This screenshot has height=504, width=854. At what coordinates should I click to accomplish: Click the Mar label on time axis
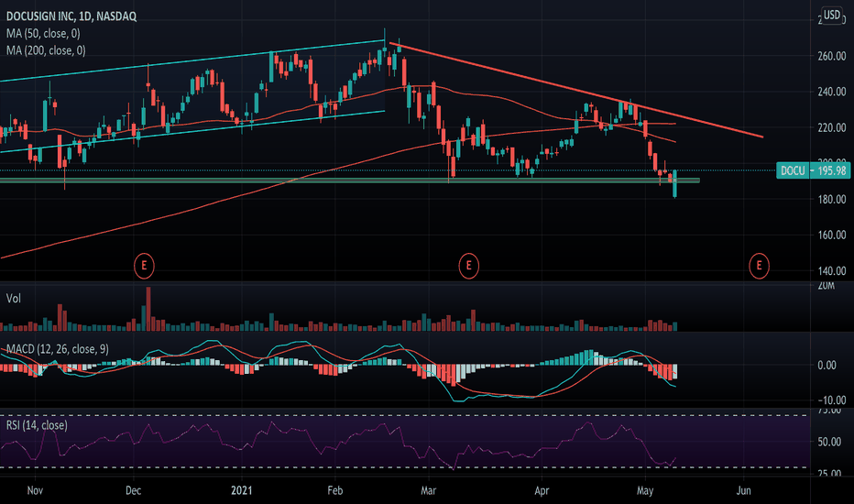pos(429,490)
